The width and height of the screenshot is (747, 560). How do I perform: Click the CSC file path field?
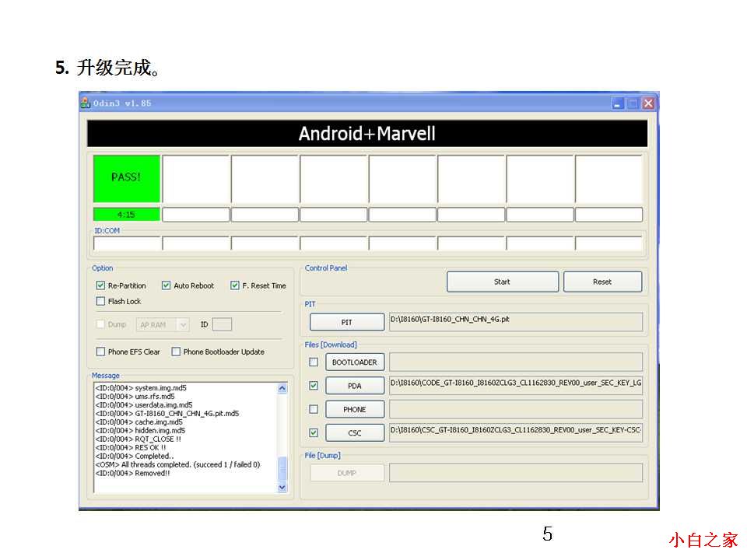point(516,432)
